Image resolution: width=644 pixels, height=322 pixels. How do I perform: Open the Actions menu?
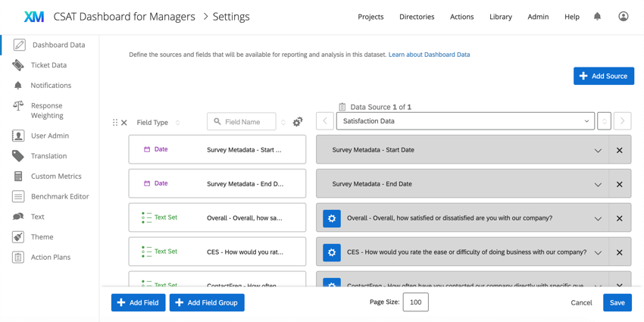point(461,17)
